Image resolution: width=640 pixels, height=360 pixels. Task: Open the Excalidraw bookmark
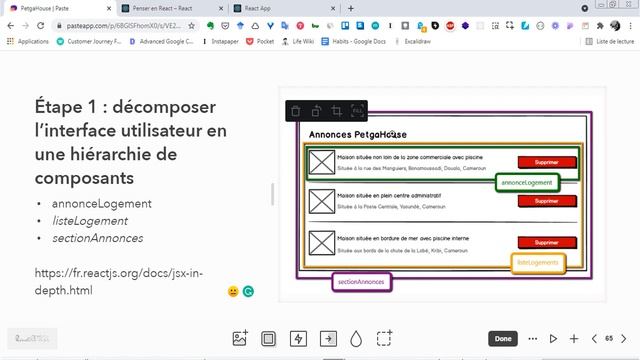point(412,41)
